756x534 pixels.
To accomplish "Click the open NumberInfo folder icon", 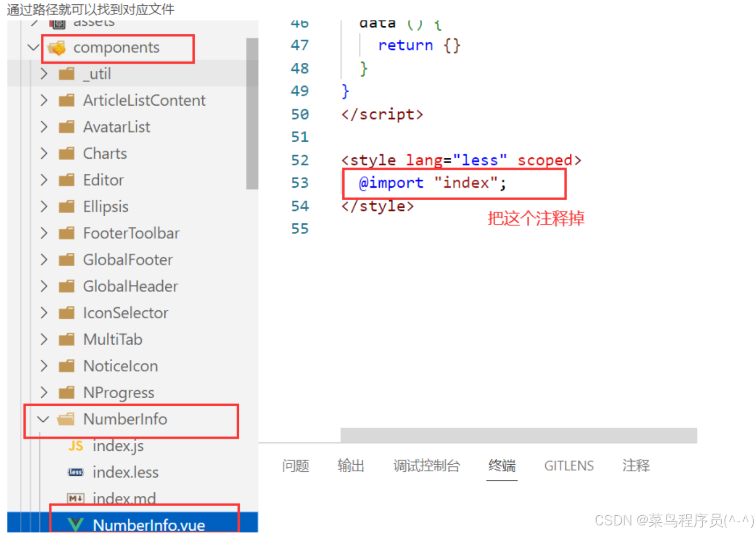I will (66, 419).
